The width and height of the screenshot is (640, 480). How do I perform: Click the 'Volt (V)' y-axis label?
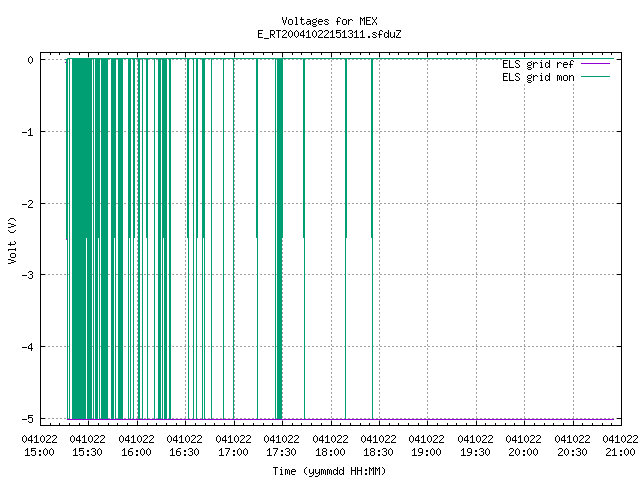click(12, 240)
